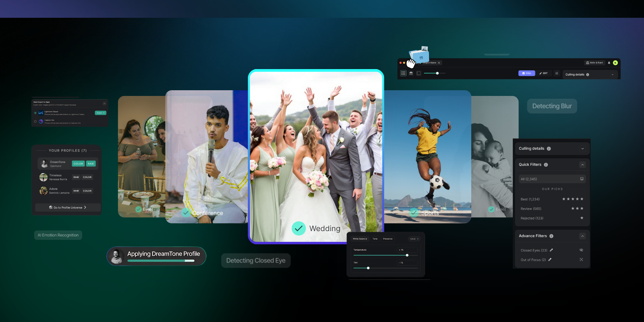Click the Adore profile avatar
644x322 pixels.
click(44, 191)
